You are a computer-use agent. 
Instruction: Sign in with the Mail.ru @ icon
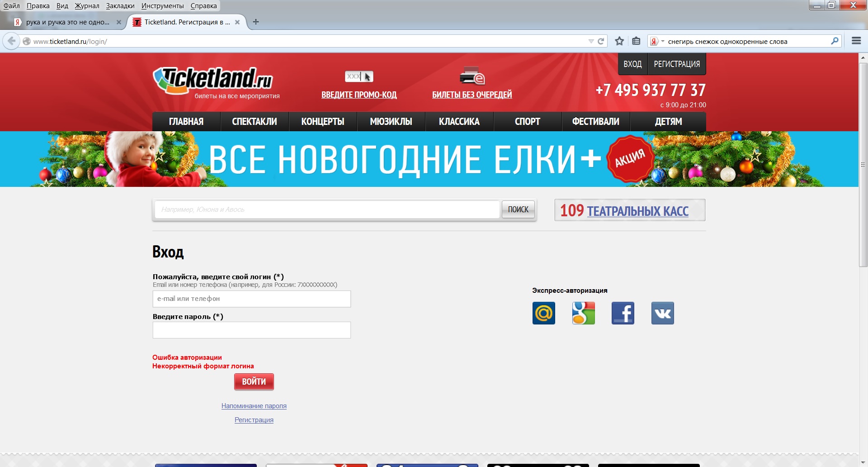coord(544,313)
